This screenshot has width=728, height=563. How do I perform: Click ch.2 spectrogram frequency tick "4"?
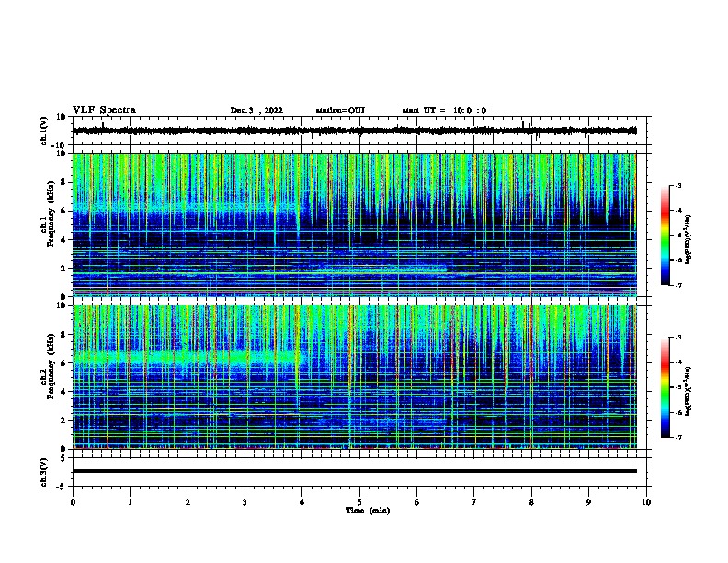click(x=64, y=392)
